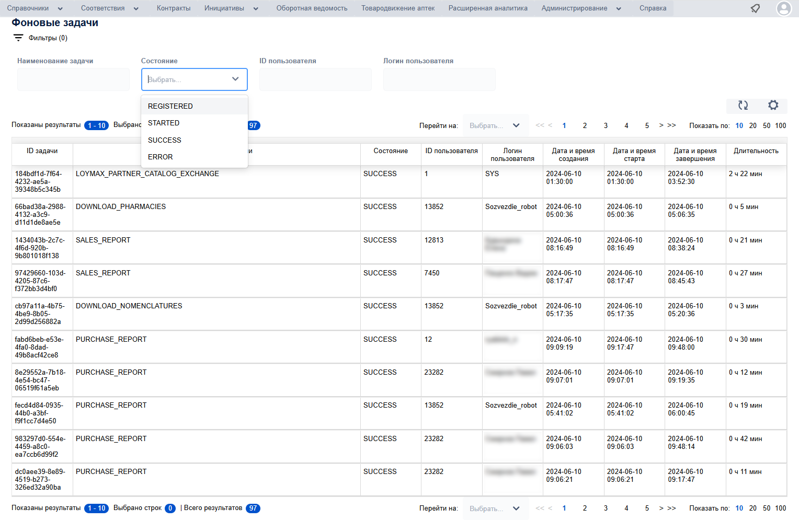This screenshot has width=799, height=532.
Task: Expand the Справочники menu
Action: [35, 8]
